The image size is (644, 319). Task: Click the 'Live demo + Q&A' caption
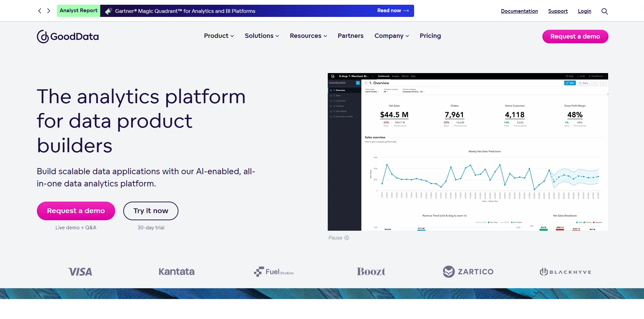point(76,228)
